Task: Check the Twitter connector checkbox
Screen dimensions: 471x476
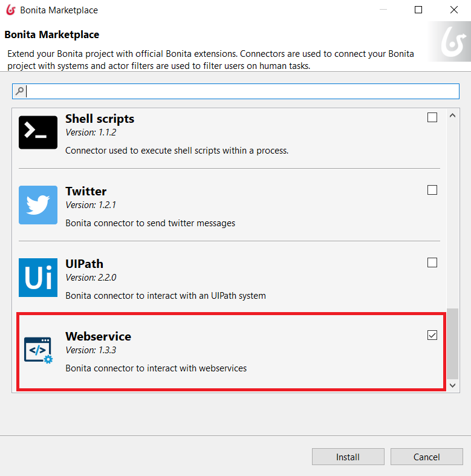Action: pyautogui.click(x=432, y=190)
